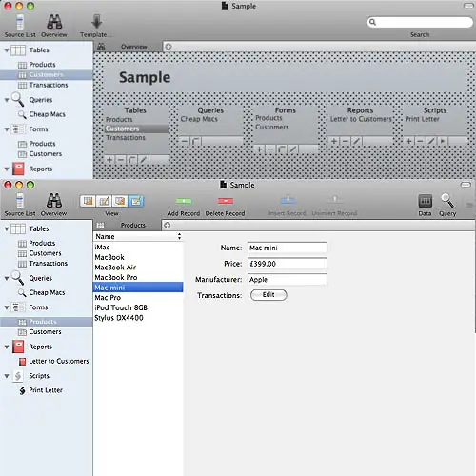Click Uninsert Record toolbar icon

click(x=334, y=200)
